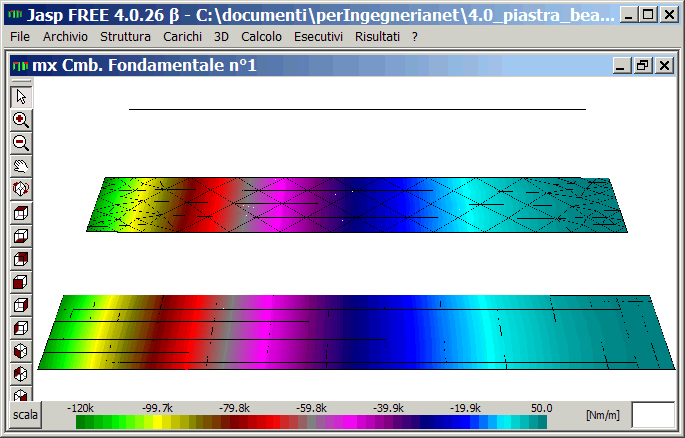The width and height of the screenshot is (685, 438).
Task: Click the -39.9k scale label
Action: point(388,408)
